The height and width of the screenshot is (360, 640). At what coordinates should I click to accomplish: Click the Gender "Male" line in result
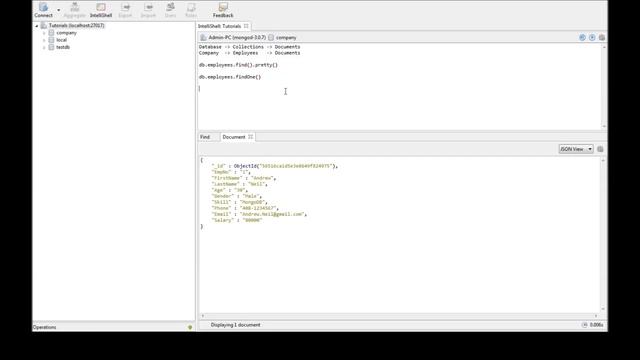(x=237, y=196)
